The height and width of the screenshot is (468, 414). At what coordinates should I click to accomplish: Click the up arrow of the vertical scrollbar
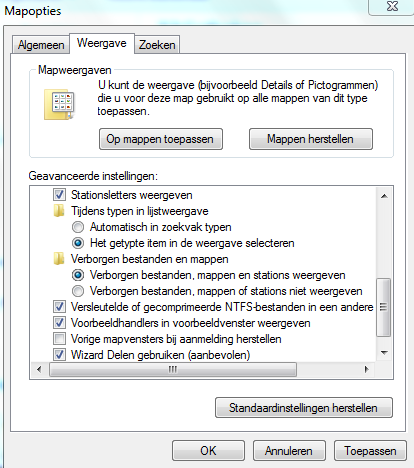click(x=384, y=196)
